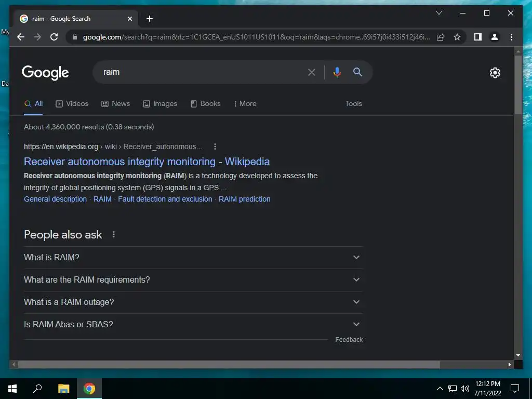Open the Windows Start menu
This screenshot has height=399, width=532.
(x=12, y=389)
